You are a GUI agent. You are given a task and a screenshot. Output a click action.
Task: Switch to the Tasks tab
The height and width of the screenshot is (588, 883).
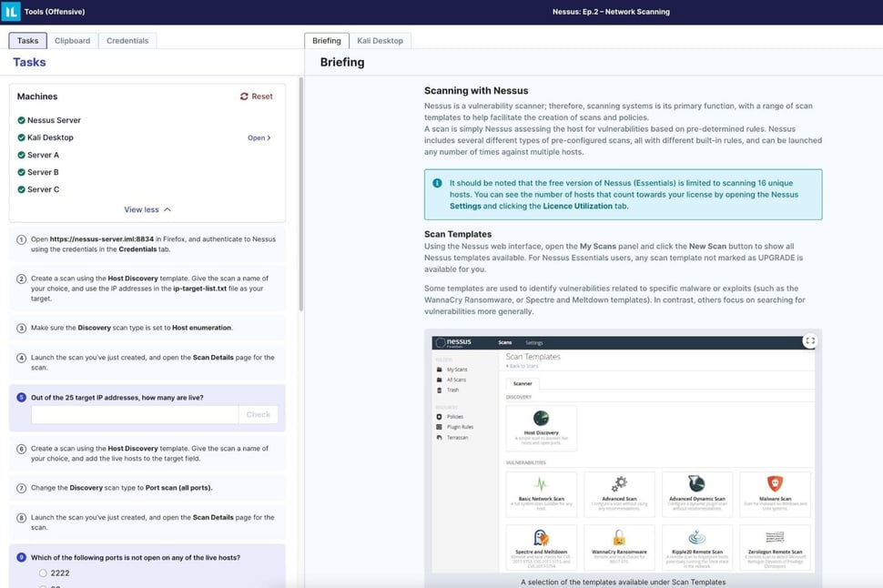tap(27, 41)
